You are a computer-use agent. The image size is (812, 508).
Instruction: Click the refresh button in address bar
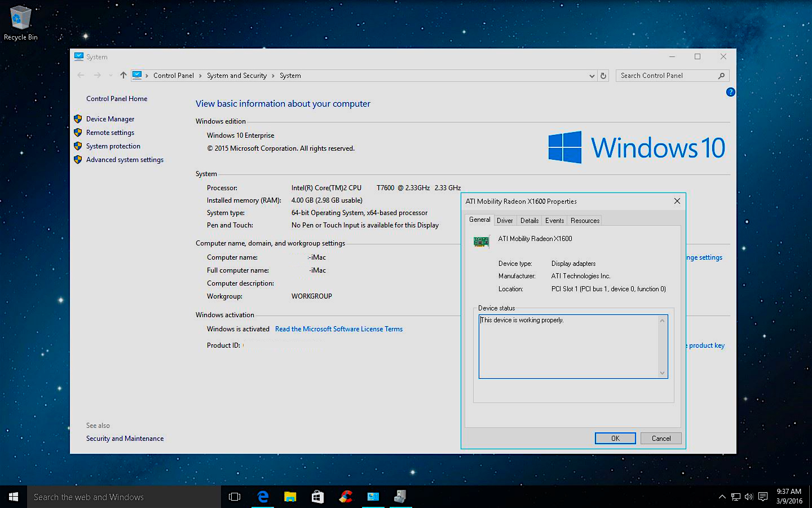tap(603, 76)
